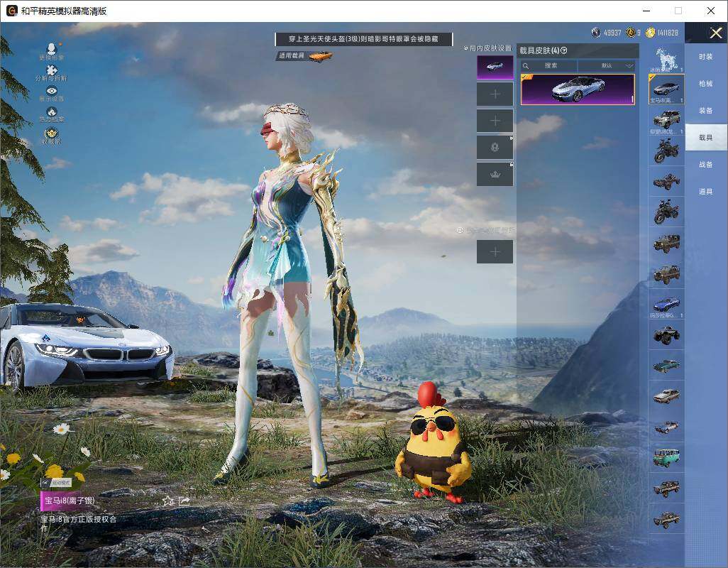
Task: Select the white coupe vehicle icon
Action: coord(666,396)
